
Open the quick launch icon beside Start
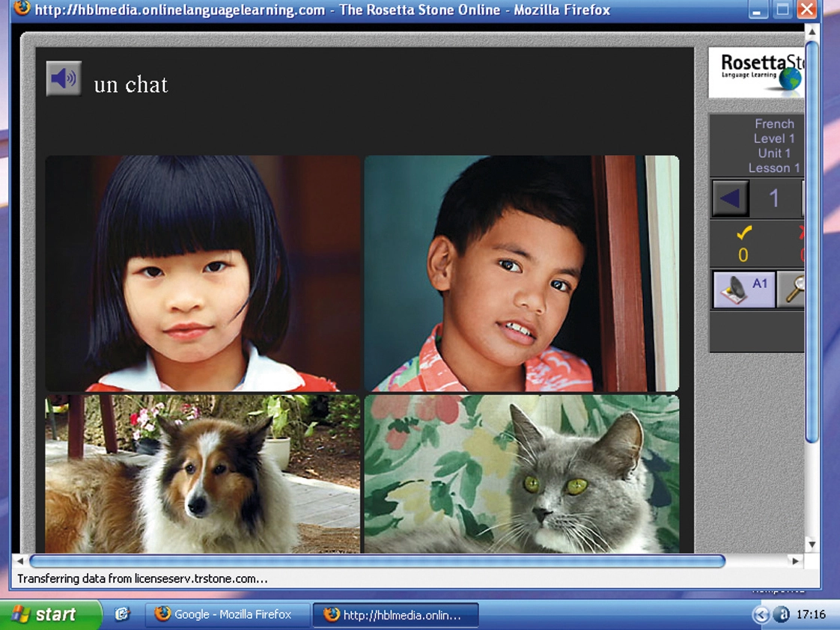122,614
